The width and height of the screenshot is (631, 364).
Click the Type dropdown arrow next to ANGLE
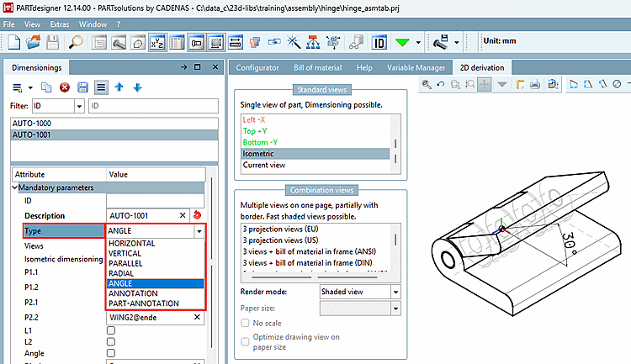pyautogui.click(x=199, y=231)
